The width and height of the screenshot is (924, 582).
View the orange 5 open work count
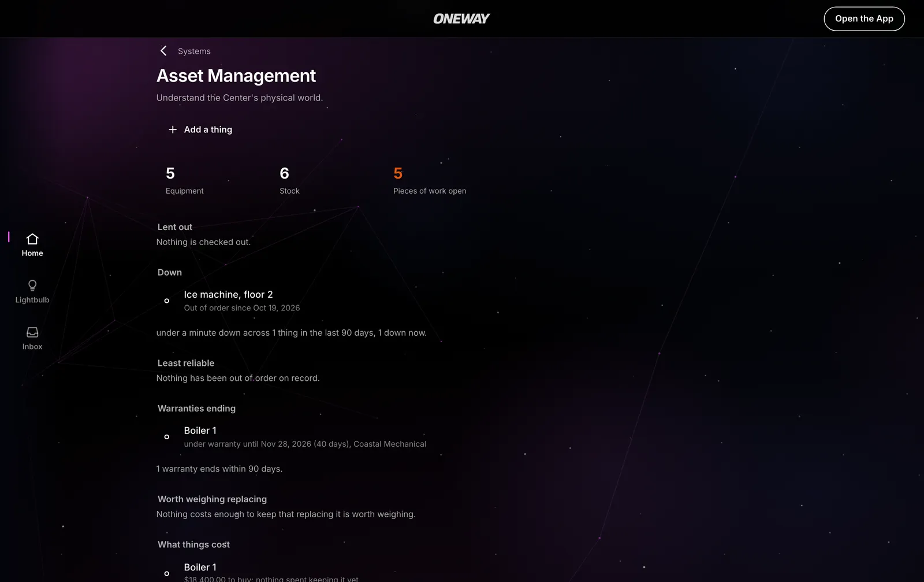point(398,173)
